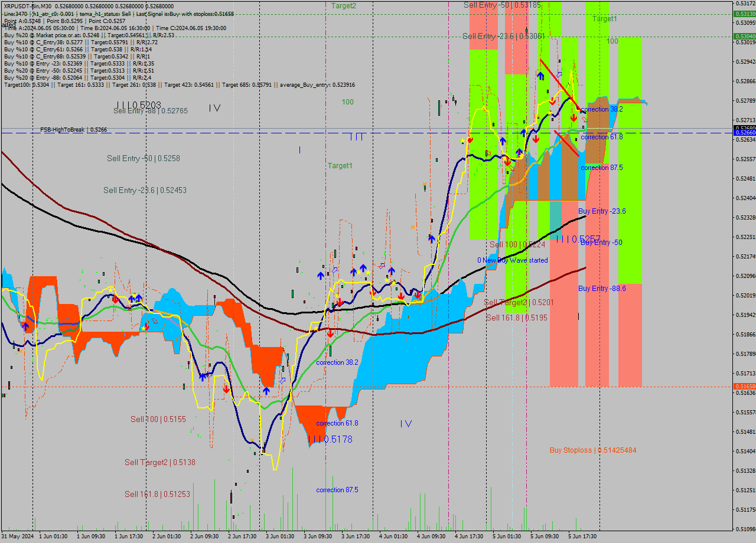Click the '0 New Buy Wave started' annotation
Image resolution: width=756 pixels, height=543 pixels.
click(x=513, y=260)
